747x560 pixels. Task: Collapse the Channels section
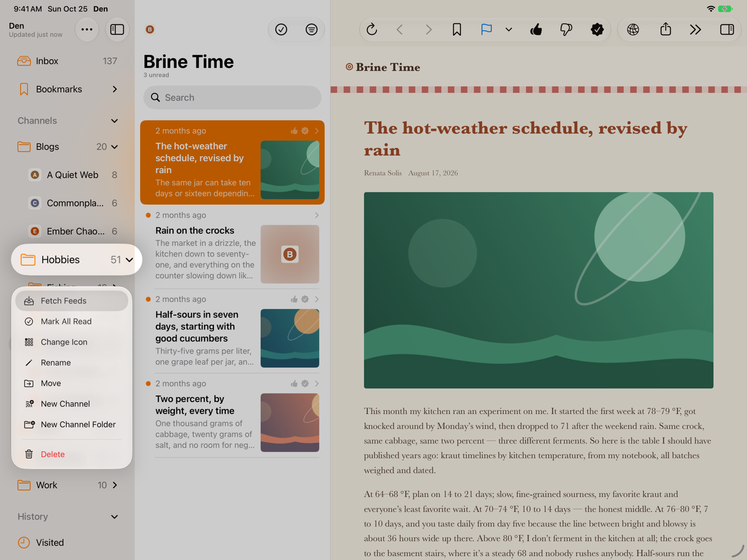coord(115,120)
